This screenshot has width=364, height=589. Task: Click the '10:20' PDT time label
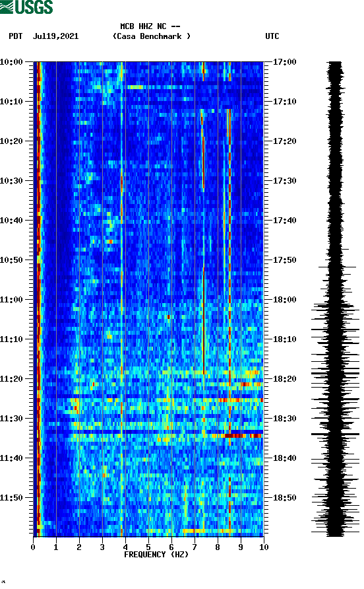pos(11,141)
